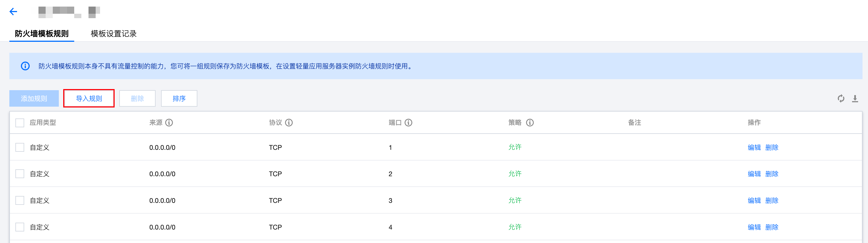Select the checkbox for the port 3 rule
Screen dimensions: 868x243
coord(20,201)
